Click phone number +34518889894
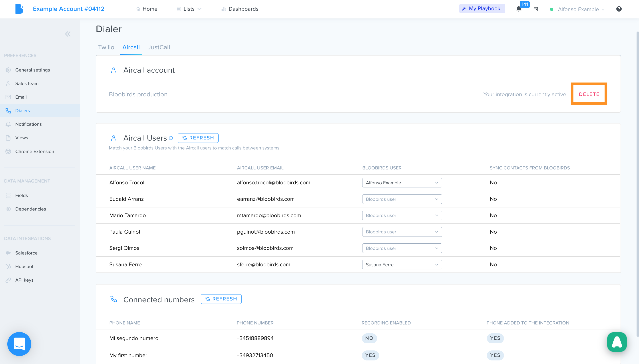 click(x=255, y=338)
